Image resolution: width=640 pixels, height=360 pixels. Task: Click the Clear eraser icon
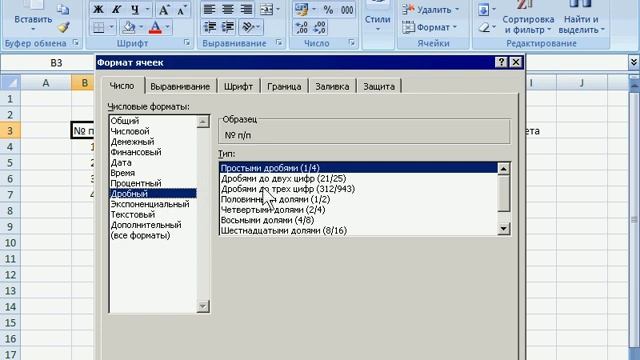(x=484, y=27)
